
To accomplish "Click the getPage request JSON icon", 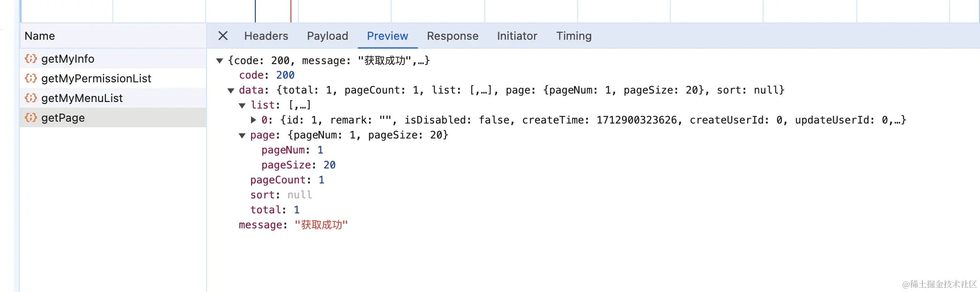I will [31, 118].
